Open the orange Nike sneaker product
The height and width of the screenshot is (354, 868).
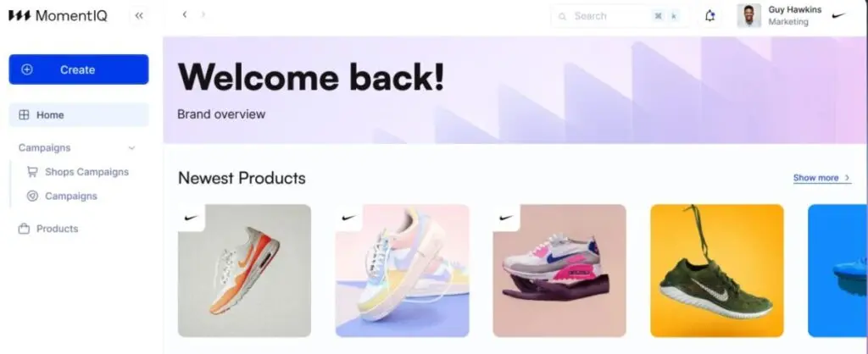[x=244, y=270]
